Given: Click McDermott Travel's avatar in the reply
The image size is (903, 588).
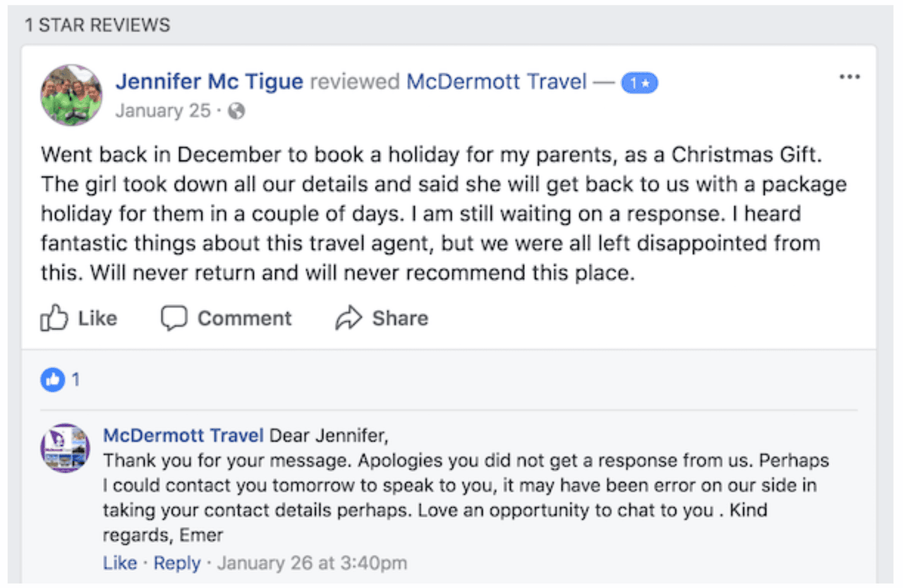Looking at the screenshot, I should click(65, 448).
